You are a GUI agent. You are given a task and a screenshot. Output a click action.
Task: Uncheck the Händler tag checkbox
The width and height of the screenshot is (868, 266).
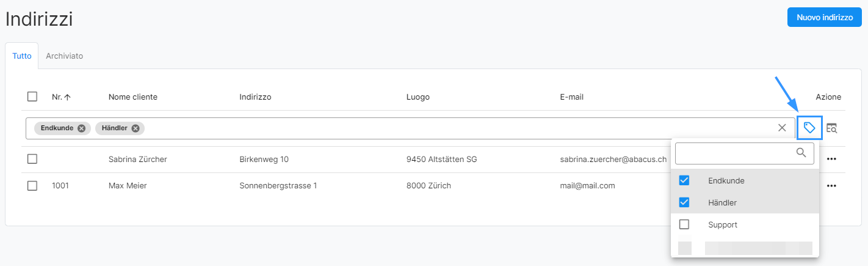pyautogui.click(x=684, y=202)
